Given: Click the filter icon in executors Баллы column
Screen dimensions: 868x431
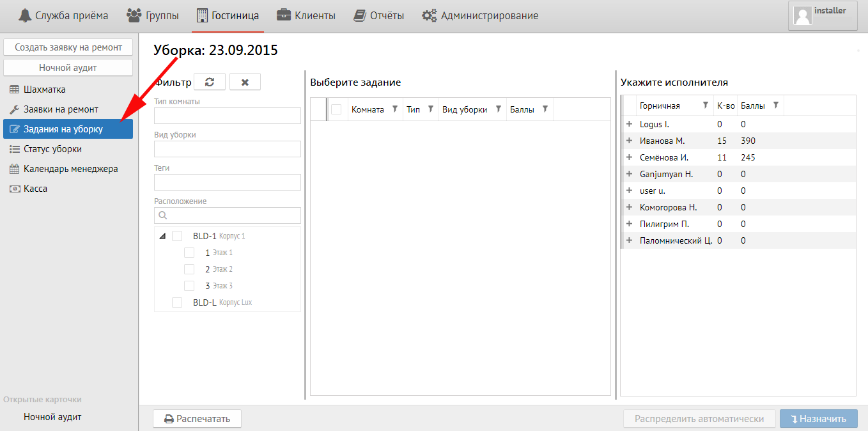Looking at the screenshot, I should click(x=776, y=105).
